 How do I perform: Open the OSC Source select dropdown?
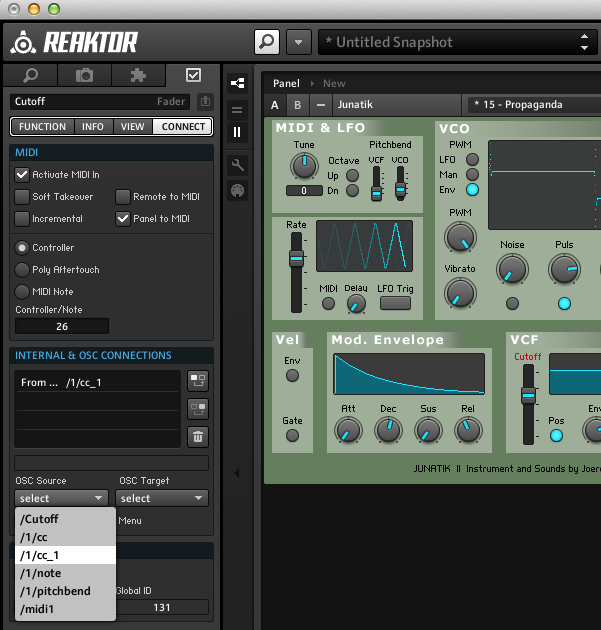click(x=61, y=498)
